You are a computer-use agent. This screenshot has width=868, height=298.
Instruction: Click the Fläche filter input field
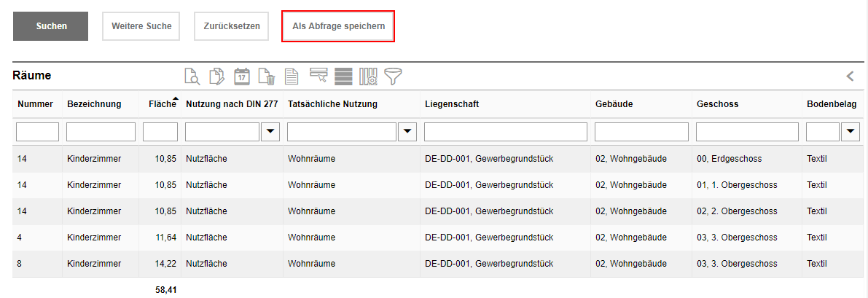tap(160, 132)
